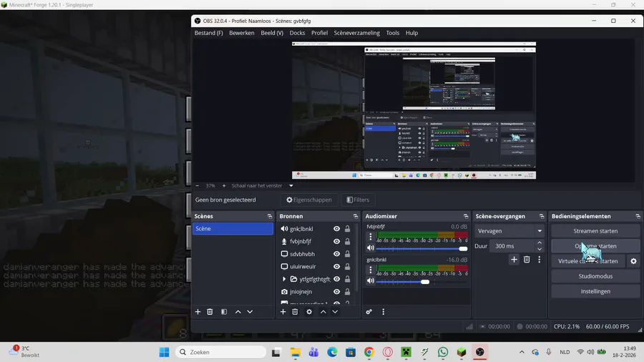Click the Zoeken taskbar search box
The height and width of the screenshot is (362, 644).
click(x=221, y=352)
